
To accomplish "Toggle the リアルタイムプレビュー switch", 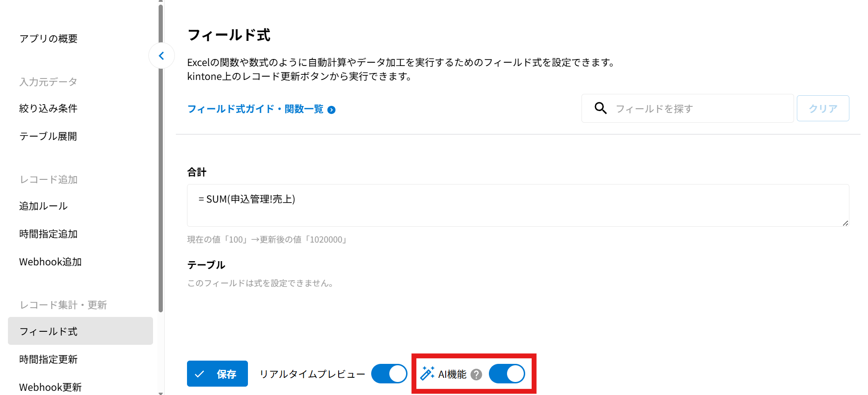I will click(x=389, y=374).
